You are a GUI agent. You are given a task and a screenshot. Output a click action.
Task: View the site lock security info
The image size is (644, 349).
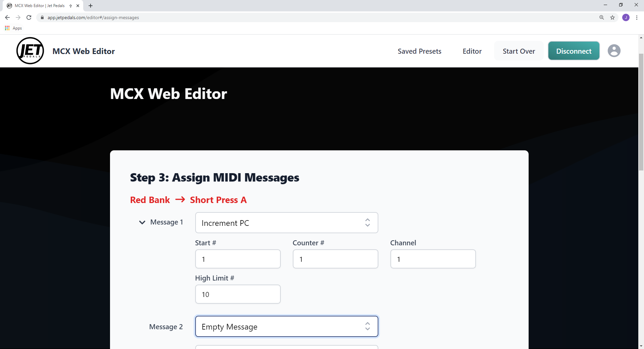click(x=42, y=17)
